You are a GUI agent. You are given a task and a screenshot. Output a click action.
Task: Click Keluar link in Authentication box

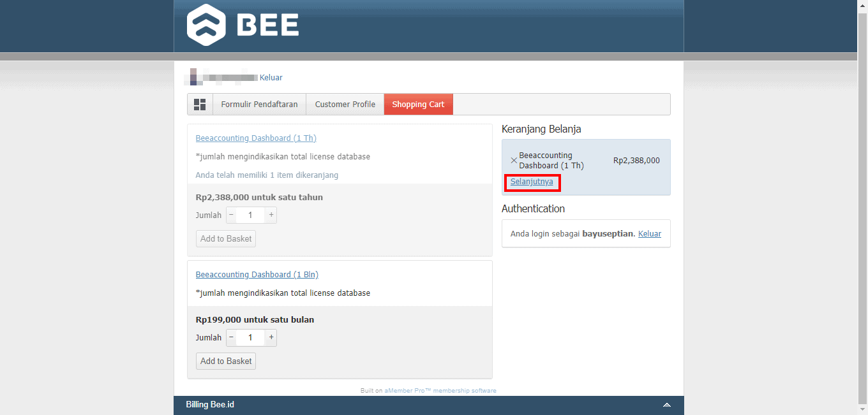650,234
